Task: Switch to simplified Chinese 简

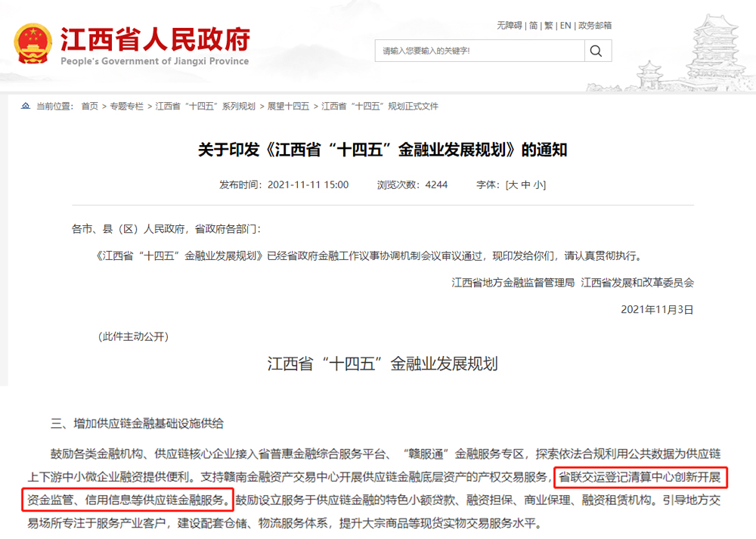Action: pos(533,26)
